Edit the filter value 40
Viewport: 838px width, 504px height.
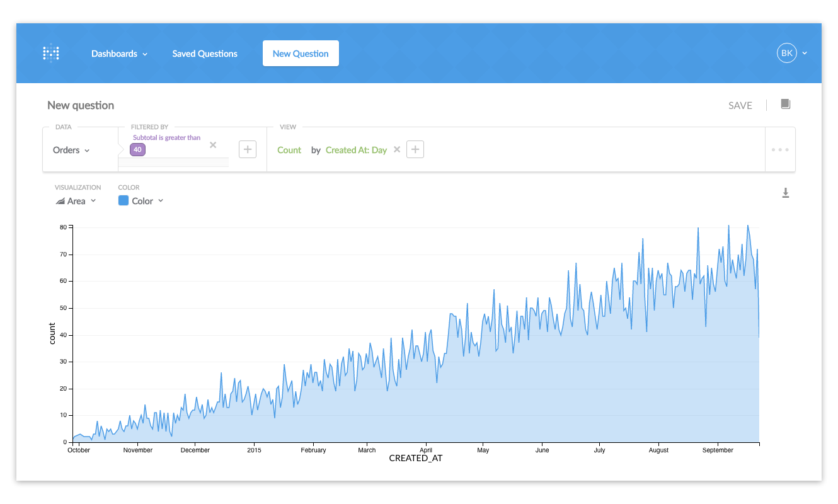137,149
